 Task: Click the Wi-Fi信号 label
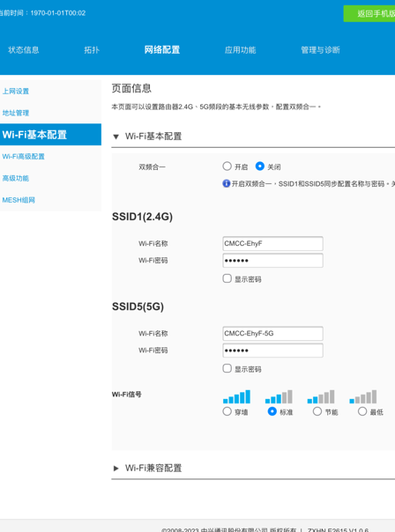coord(127,395)
